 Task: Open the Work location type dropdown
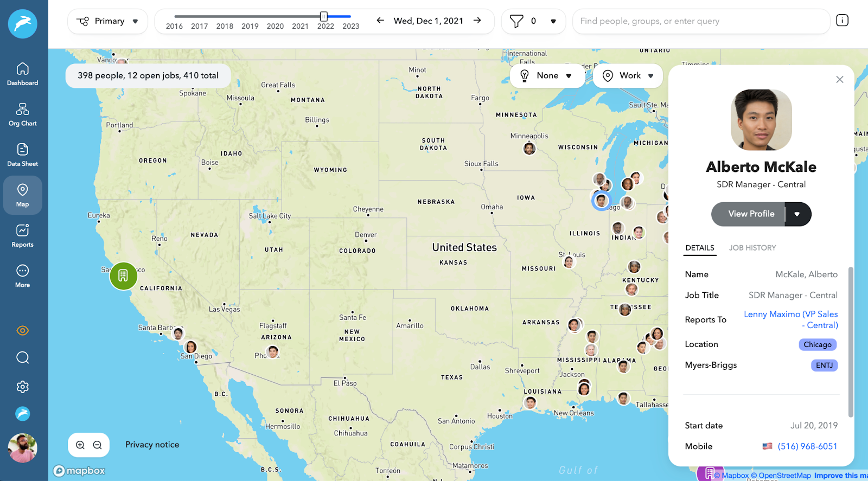[628, 76]
